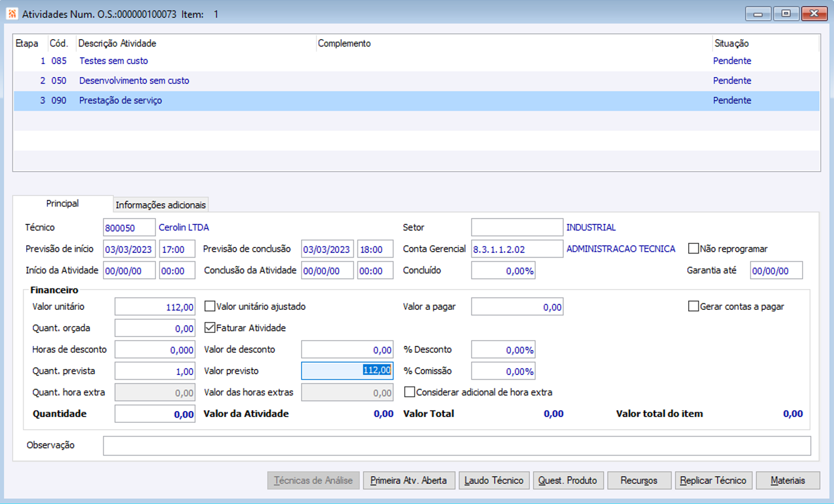Image resolution: width=834 pixels, height=504 pixels.
Task: Click the application icon in title bar
Action: click(x=12, y=14)
